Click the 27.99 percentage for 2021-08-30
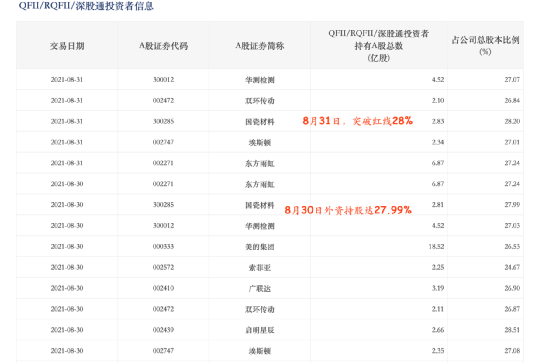This screenshot has height=363, width=539. [x=512, y=205]
